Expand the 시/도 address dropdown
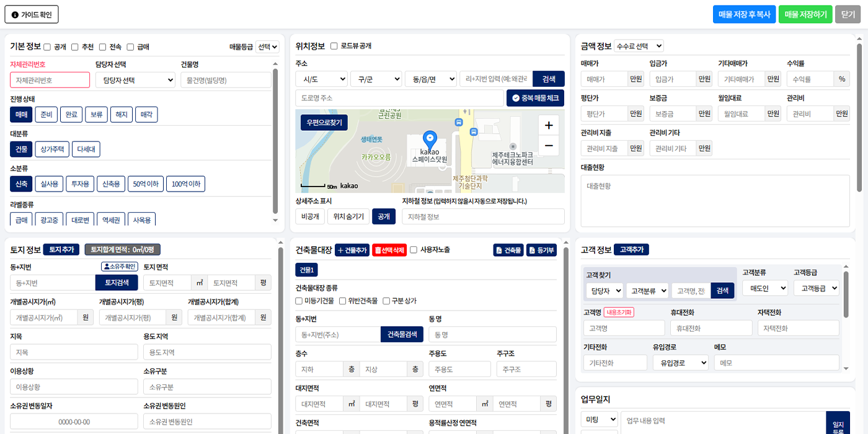The image size is (868, 434). [x=321, y=79]
